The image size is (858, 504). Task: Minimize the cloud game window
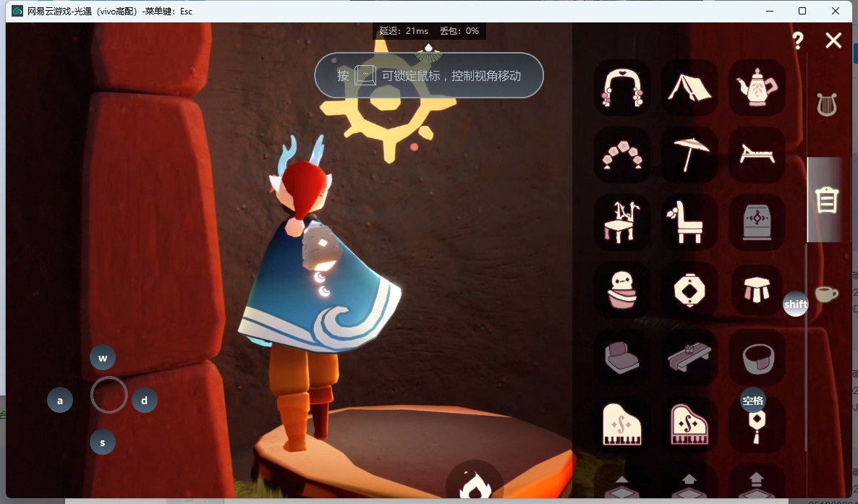click(770, 11)
